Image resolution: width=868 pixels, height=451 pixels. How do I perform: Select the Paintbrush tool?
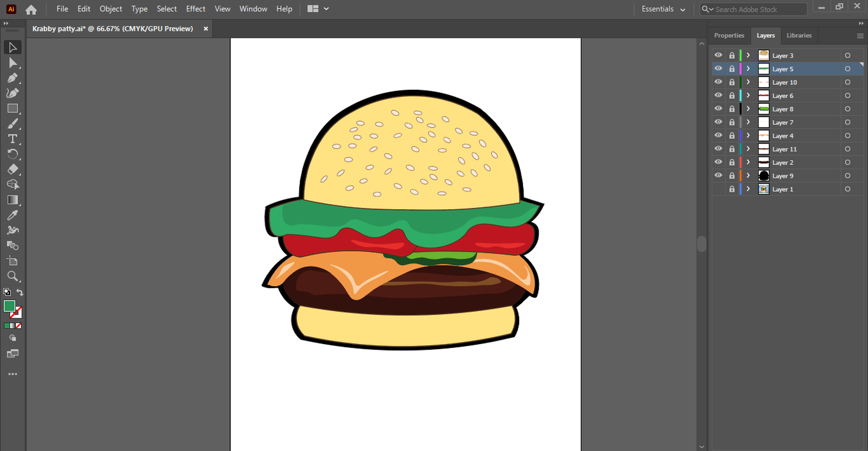click(13, 124)
